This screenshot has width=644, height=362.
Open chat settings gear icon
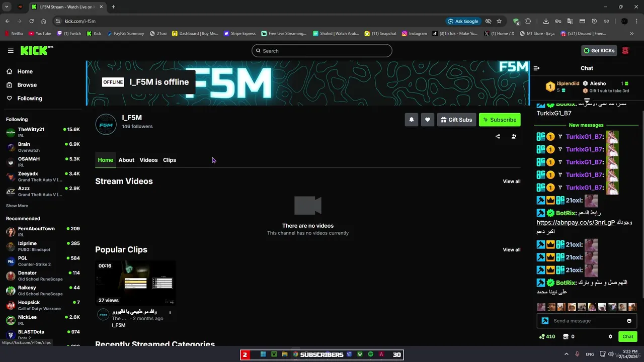(610, 336)
